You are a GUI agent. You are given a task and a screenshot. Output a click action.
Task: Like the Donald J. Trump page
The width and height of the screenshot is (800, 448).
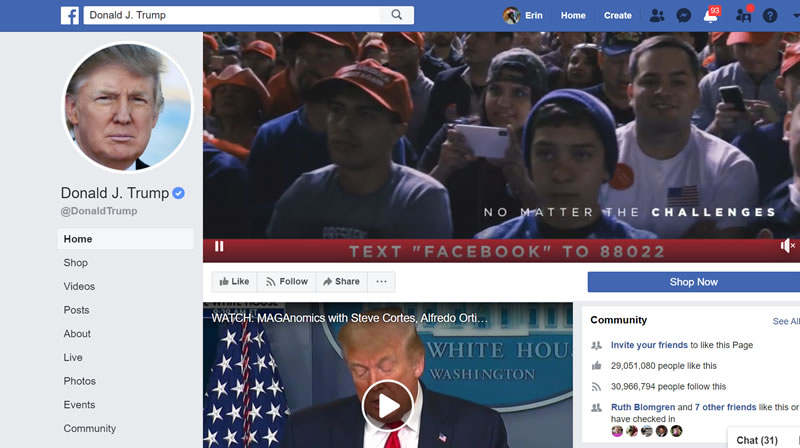(234, 281)
